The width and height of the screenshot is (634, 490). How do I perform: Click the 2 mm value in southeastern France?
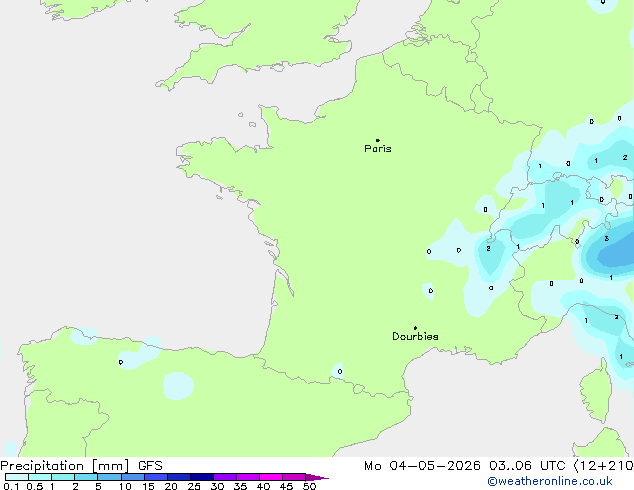tap(488, 248)
